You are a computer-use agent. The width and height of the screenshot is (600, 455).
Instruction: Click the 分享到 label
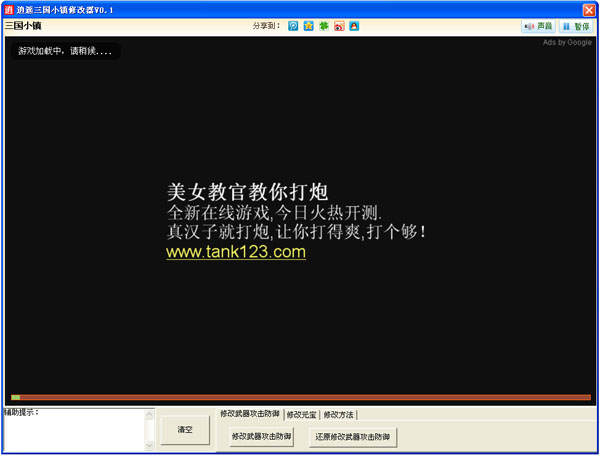[x=266, y=26]
